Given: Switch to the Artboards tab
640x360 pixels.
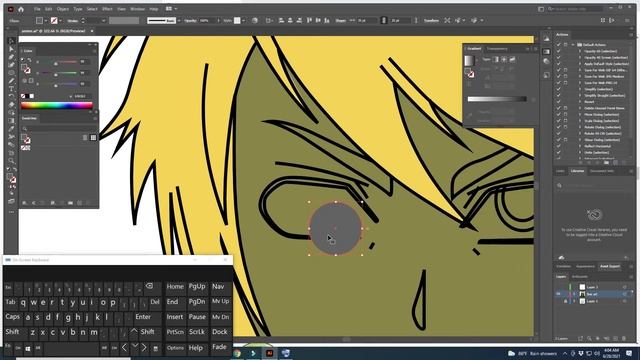Looking at the screenshot, I should tap(580, 277).
